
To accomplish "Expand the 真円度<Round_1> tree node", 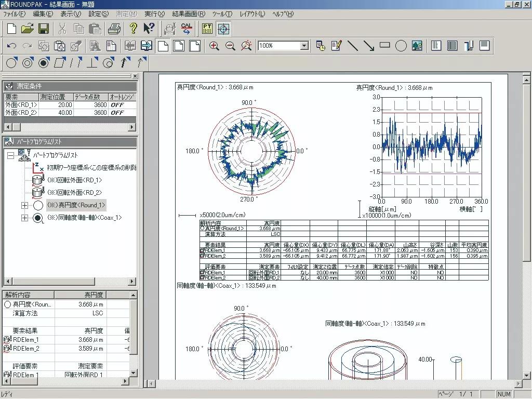I will [x=24, y=205].
